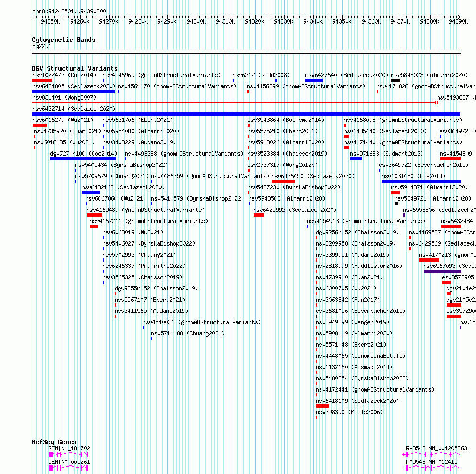Open nsv6435440 (Sedlazeck2020) variant label
This screenshot has width=476, height=474.
pyautogui.click(x=385, y=131)
